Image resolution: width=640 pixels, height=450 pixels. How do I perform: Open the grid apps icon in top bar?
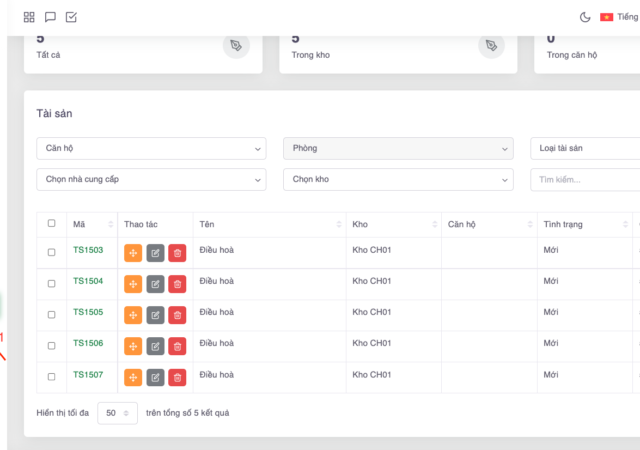(x=29, y=17)
